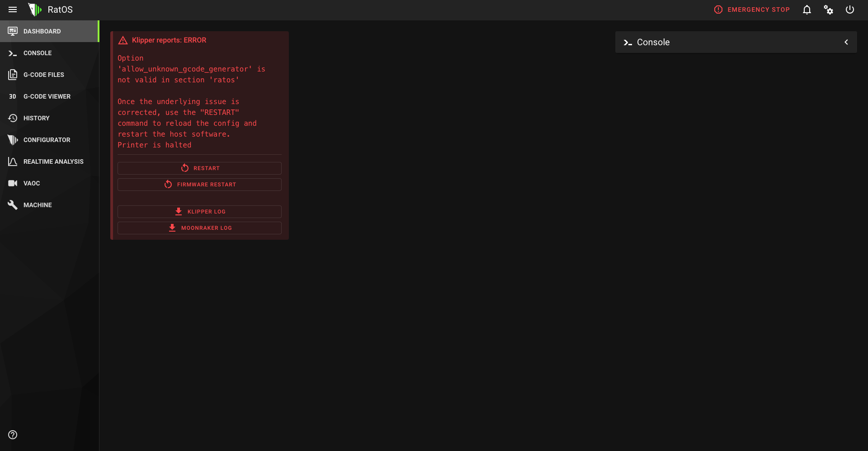Open the Configurator page

click(x=49, y=140)
